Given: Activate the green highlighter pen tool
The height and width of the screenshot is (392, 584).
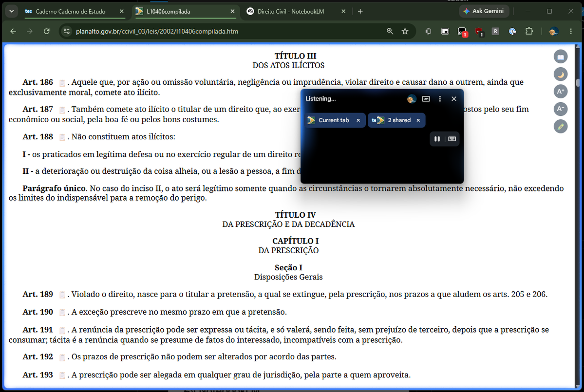Looking at the screenshot, I should [x=561, y=127].
